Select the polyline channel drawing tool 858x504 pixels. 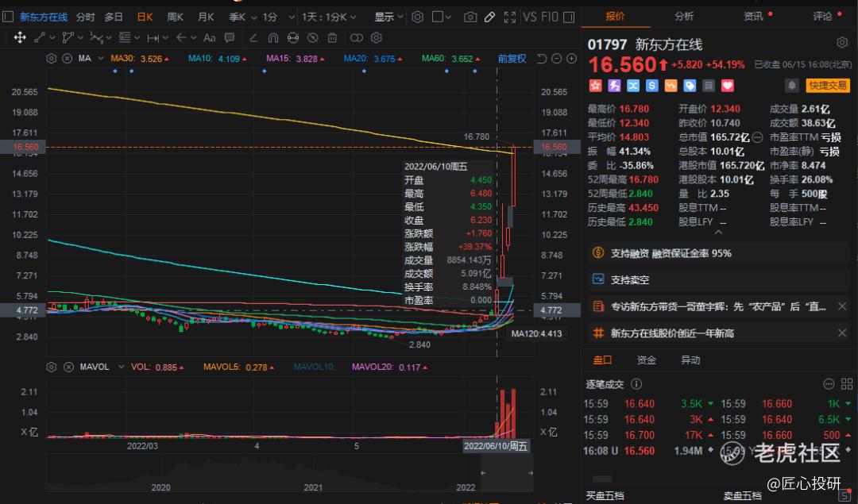68,38
